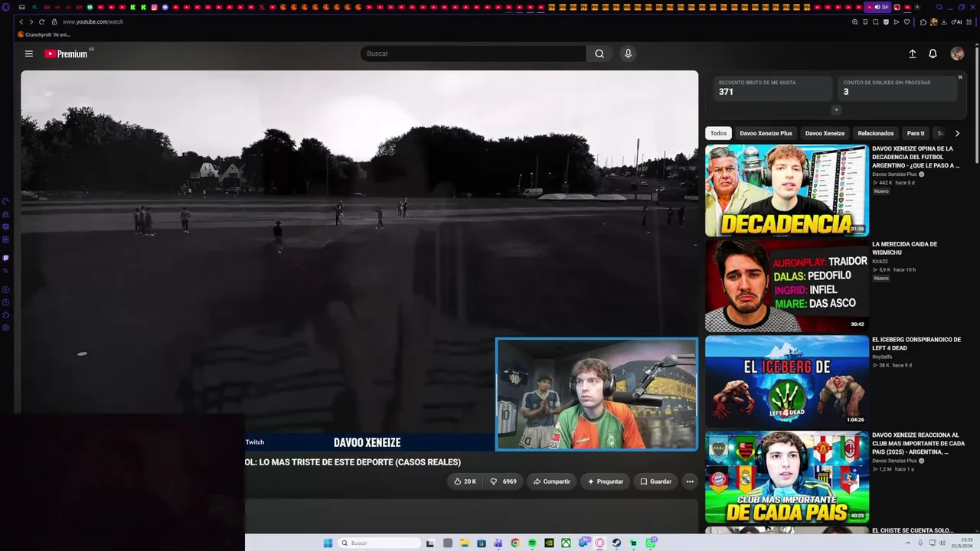
Task: Click the RoySelfs channel name
Action: 882,357
